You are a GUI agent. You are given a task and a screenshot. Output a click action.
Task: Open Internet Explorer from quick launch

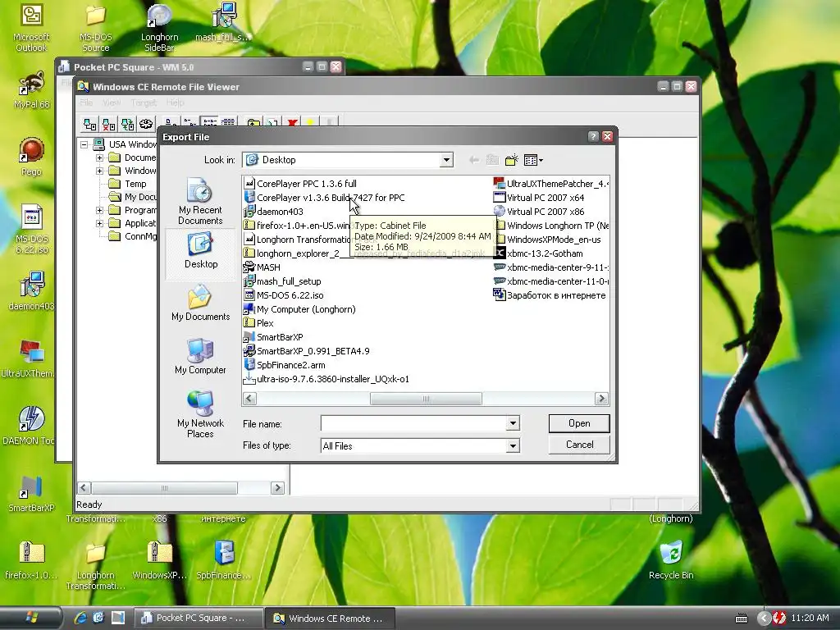(80, 618)
